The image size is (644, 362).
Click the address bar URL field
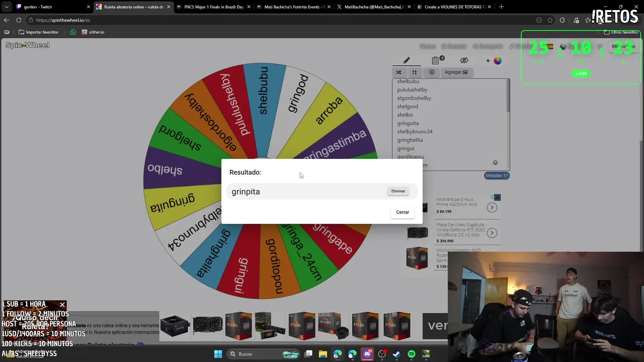coord(282,20)
